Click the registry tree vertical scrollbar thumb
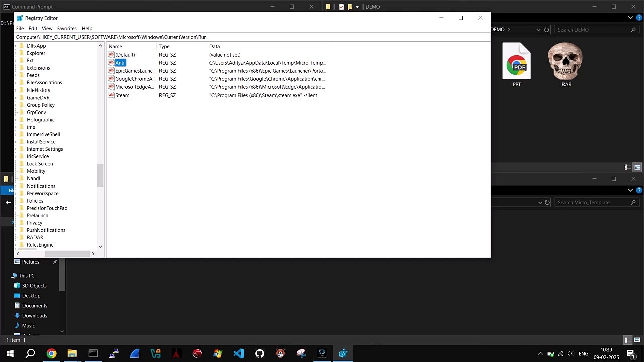This screenshot has width=644, height=362. [100, 175]
